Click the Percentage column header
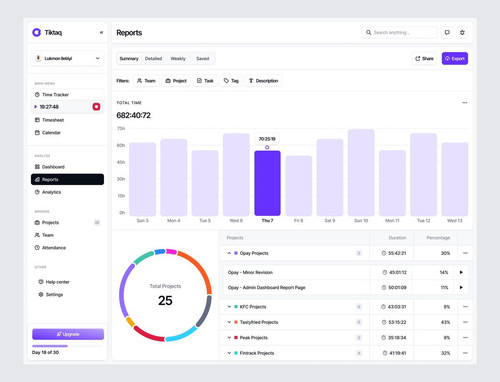Viewport: 500px width, 382px height. click(x=438, y=238)
